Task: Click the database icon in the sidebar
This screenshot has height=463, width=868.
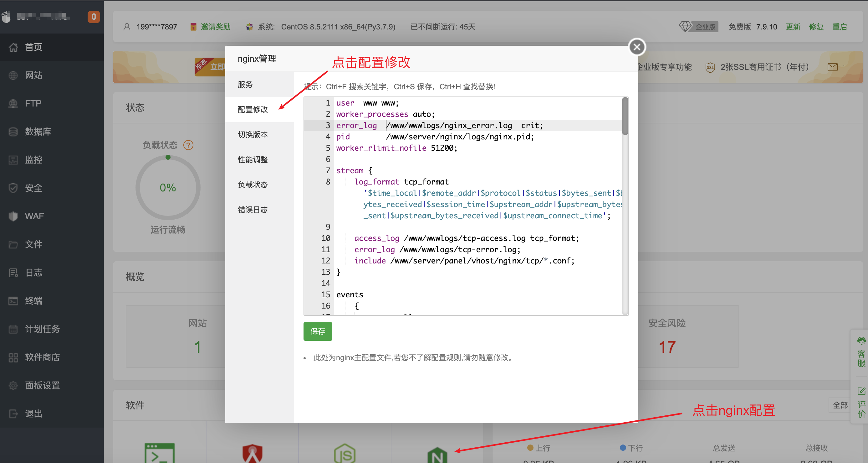Action: pos(13,132)
